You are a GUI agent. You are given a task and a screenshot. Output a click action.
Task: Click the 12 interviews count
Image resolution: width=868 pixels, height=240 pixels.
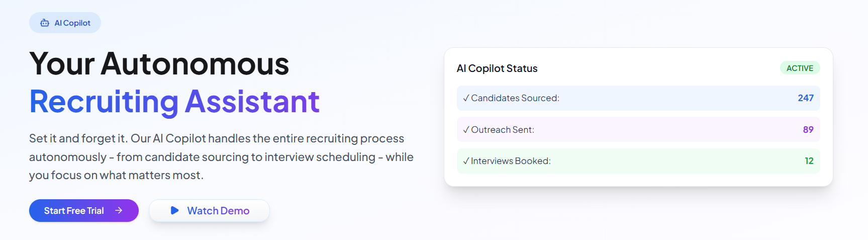(x=809, y=161)
